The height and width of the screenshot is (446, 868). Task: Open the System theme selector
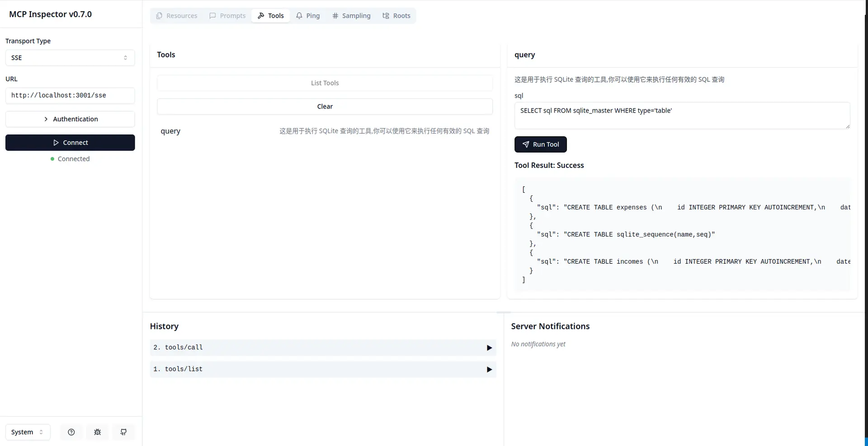[x=27, y=432]
